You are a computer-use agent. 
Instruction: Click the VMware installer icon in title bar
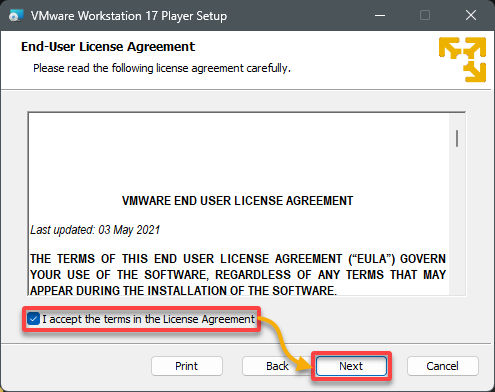coord(16,15)
